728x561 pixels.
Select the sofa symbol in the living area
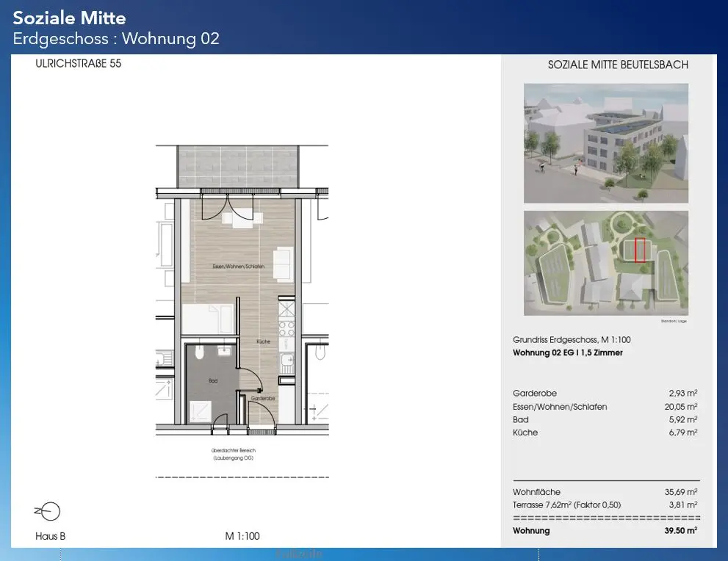pos(282,264)
